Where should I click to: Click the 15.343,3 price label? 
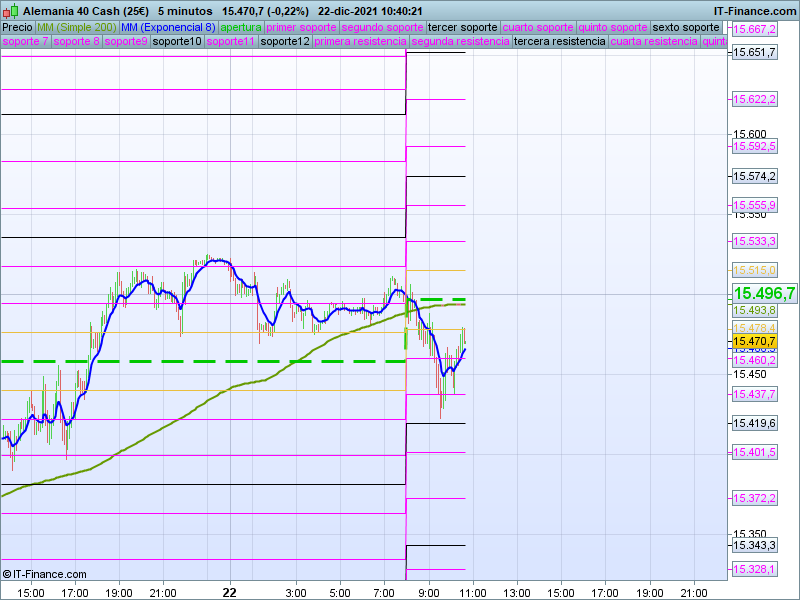click(x=754, y=545)
